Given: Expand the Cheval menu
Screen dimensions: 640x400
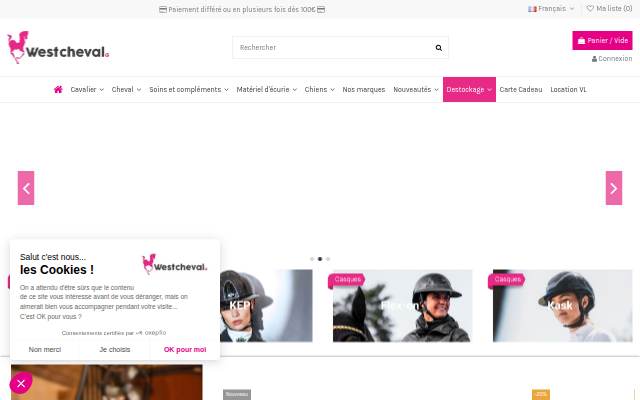Looking at the screenshot, I should pos(126,89).
